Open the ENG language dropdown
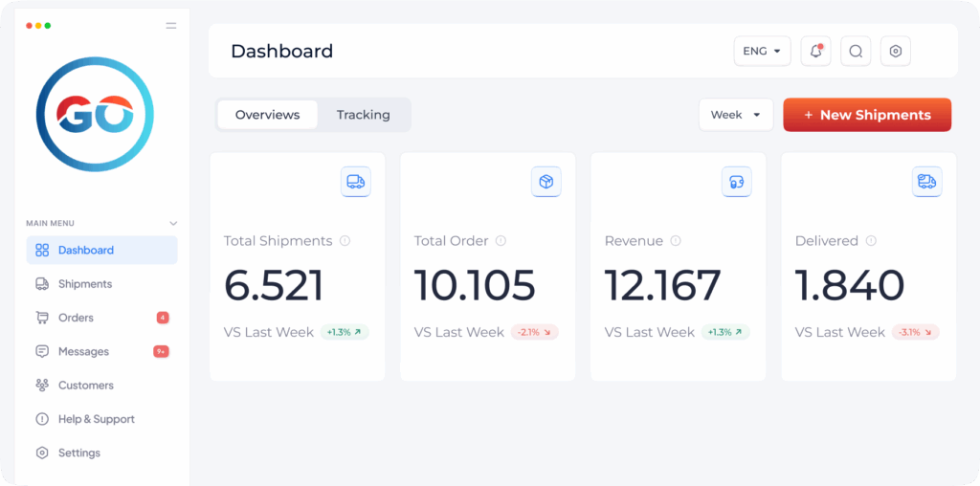Viewport: 980px width, 486px height. pyautogui.click(x=762, y=52)
